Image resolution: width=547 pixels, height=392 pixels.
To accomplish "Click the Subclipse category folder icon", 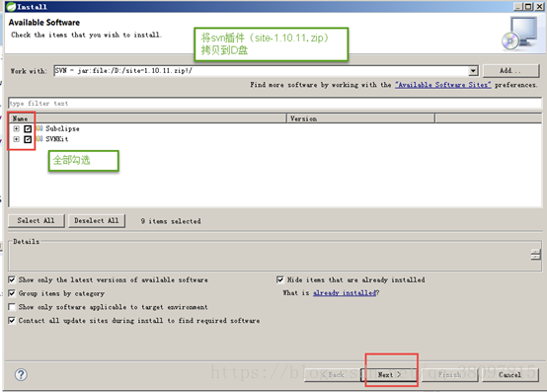I will tap(39, 128).
